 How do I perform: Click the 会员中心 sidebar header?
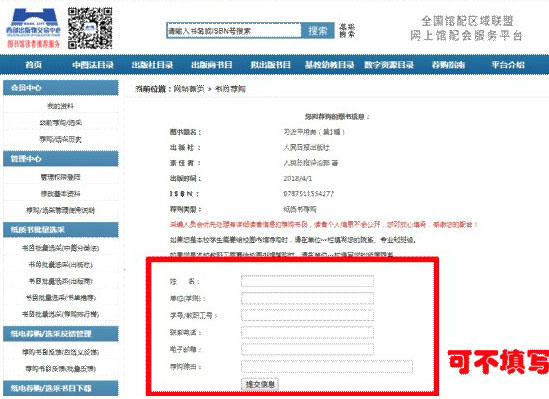tap(61, 88)
